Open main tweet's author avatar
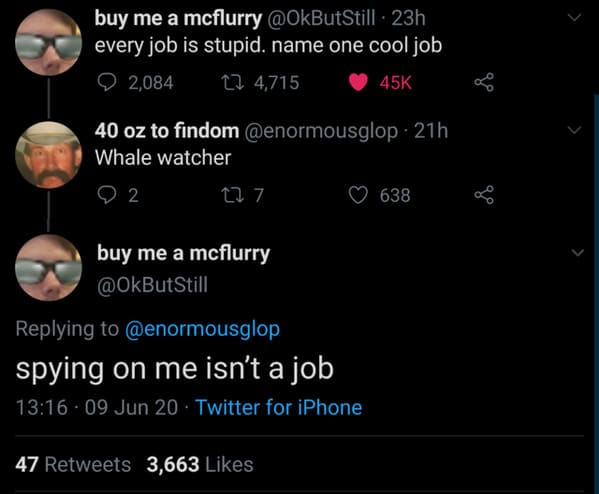This screenshot has height=494, width=599. (x=49, y=268)
